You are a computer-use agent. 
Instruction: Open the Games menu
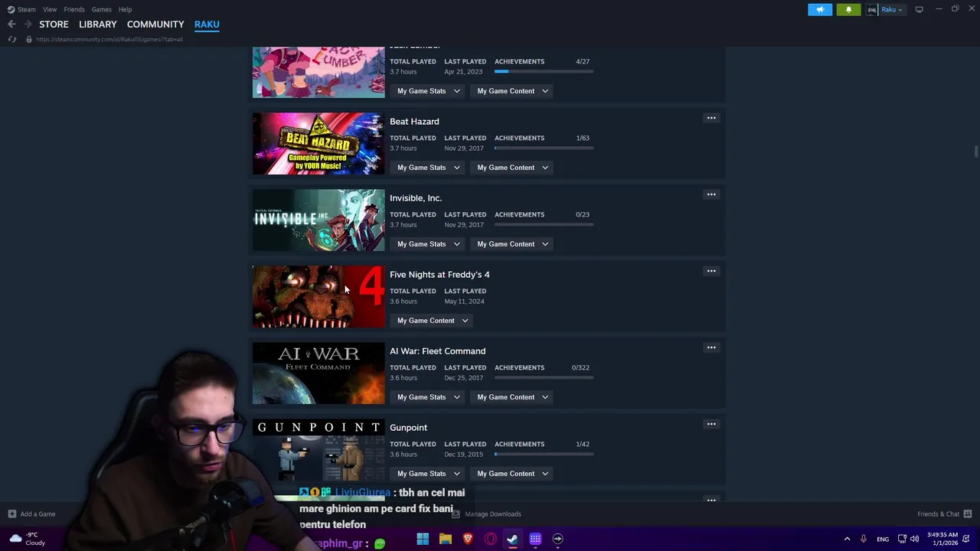coord(101,9)
